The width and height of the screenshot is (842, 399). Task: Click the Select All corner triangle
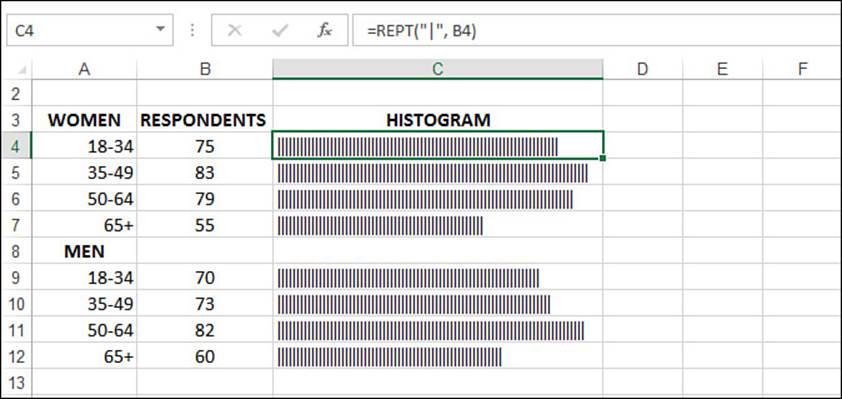coord(22,70)
